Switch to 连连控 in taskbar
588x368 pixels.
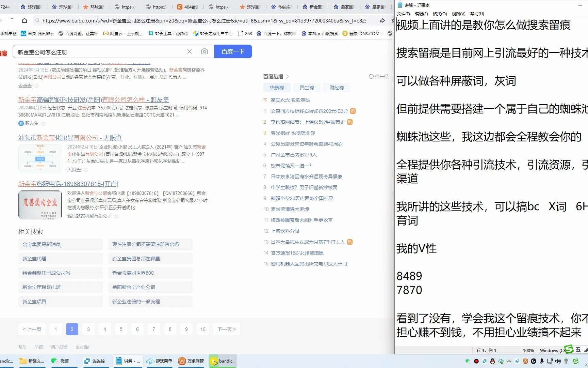(x=95, y=361)
